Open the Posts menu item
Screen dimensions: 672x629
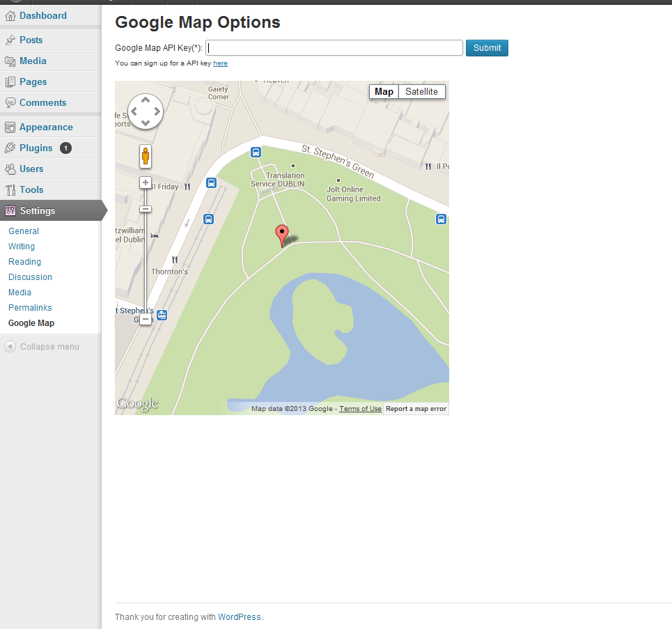[31, 40]
